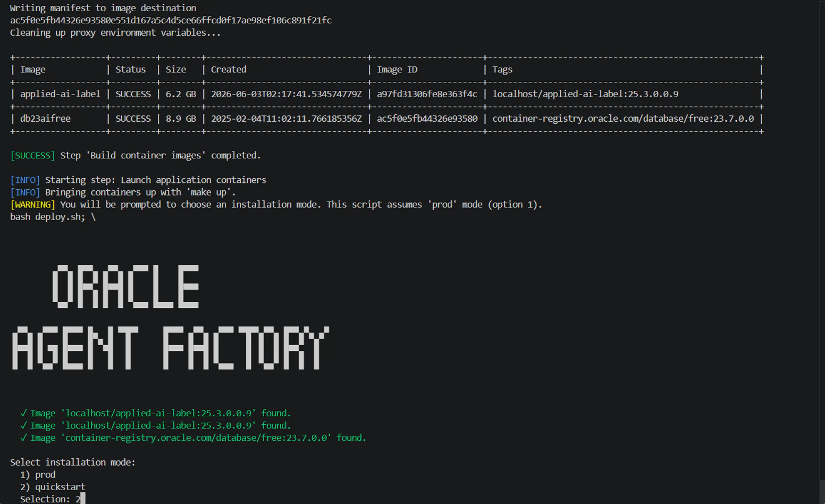Screen dimensions: 825x504
Task: Click the SUCCESS status in the applied-ai-label row
Action: 133,94
